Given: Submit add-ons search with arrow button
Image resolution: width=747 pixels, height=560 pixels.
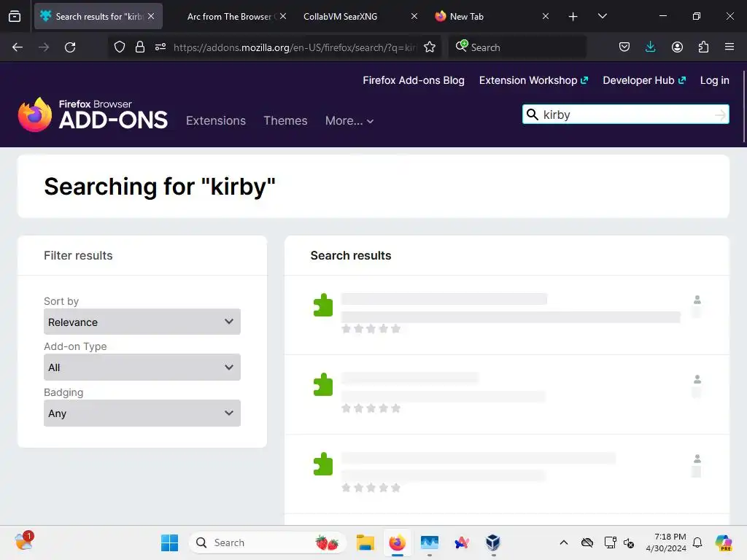Looking at the screenshot, I should 720,114.
